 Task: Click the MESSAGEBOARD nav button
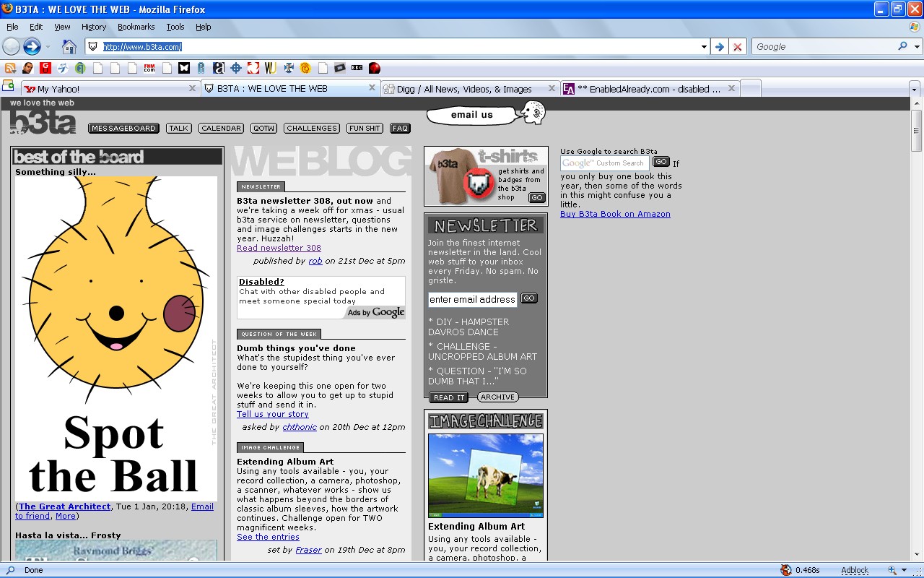coord(123,129)
